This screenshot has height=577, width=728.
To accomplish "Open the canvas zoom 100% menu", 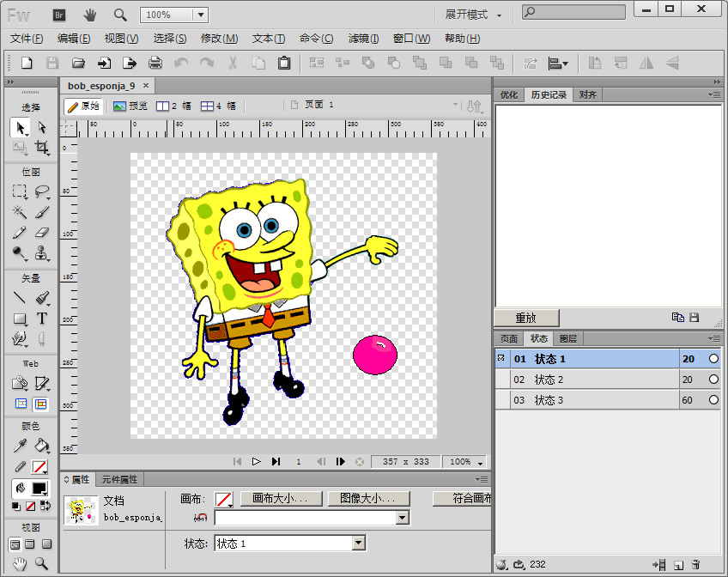I will pos(464,461).
